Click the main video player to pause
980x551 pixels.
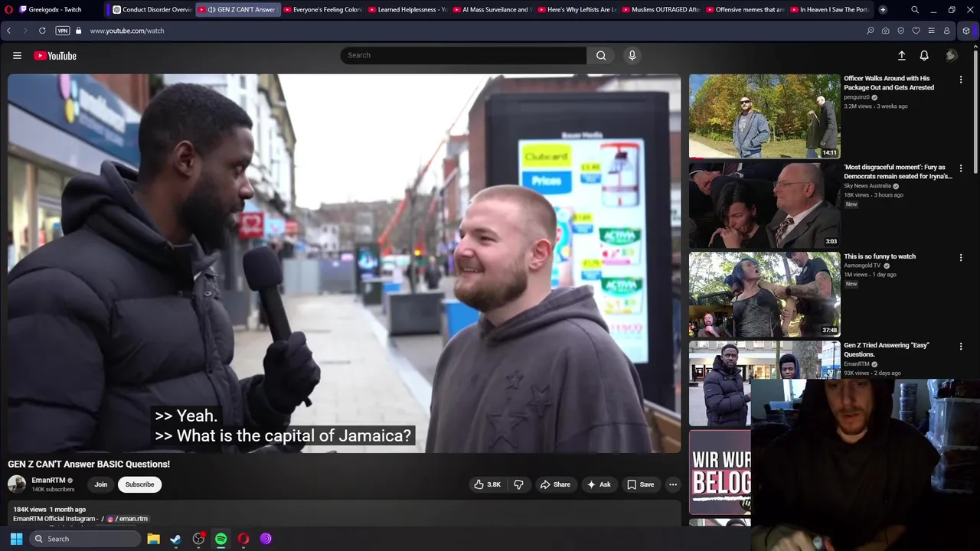tap(344, 263)
